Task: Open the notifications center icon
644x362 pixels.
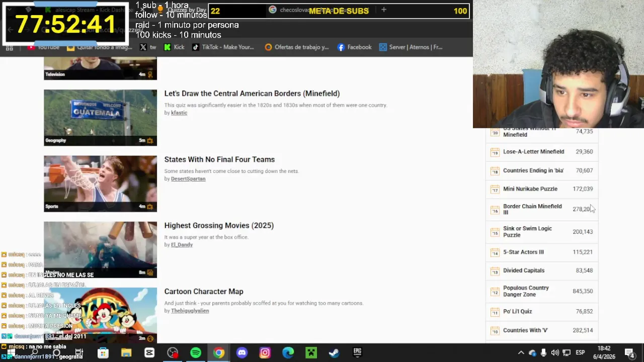Action: (x=629, y=352)
